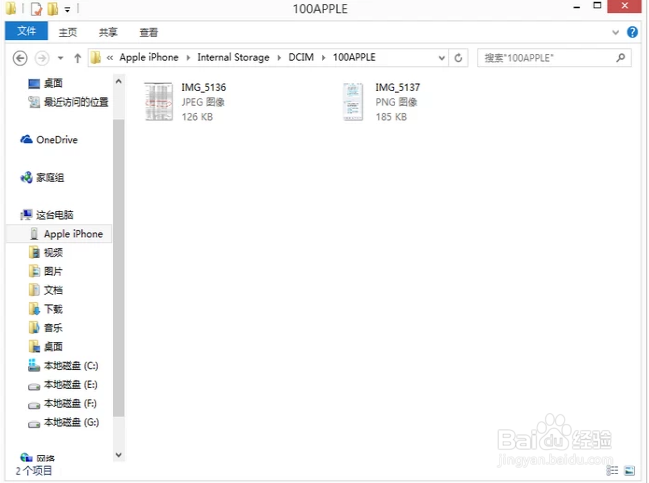Image resolution: width=649 pixels, height=483 pixels.
Task: Open Help with question mark icon
Action: (632, 32)
